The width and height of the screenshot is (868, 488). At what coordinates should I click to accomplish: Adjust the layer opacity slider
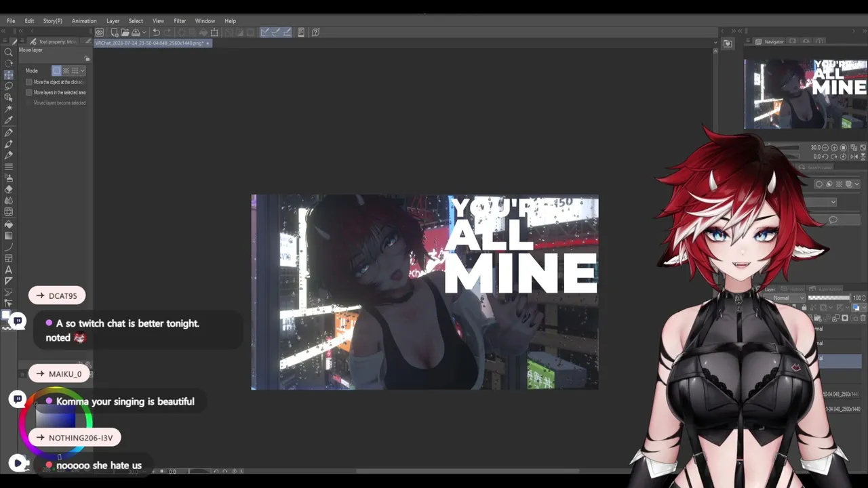(x=829, y=298)
